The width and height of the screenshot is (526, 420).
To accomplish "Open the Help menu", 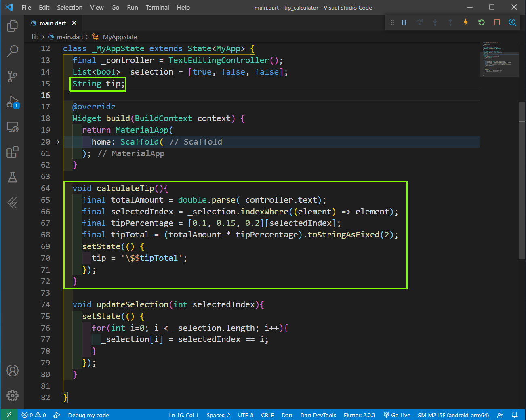I will pos(183,7).
